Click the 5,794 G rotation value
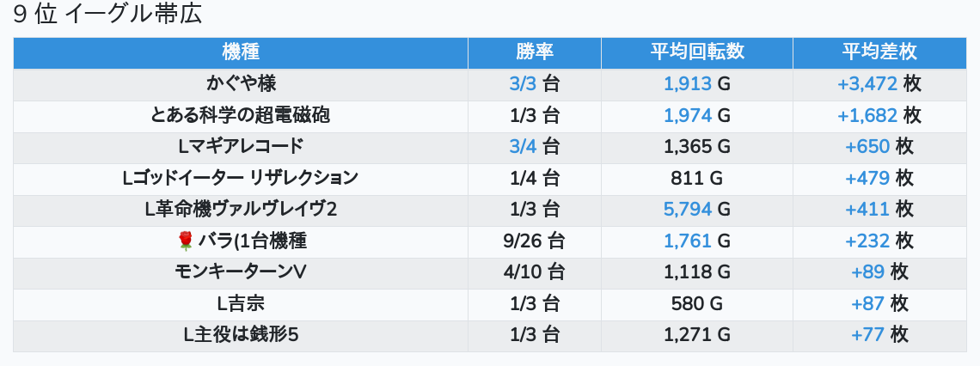 [696, 210]
